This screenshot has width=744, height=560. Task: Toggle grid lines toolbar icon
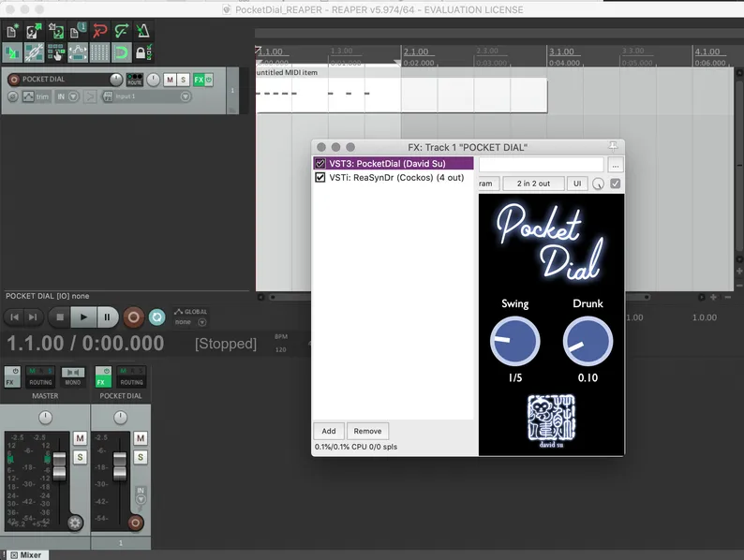tap(99, 52)
